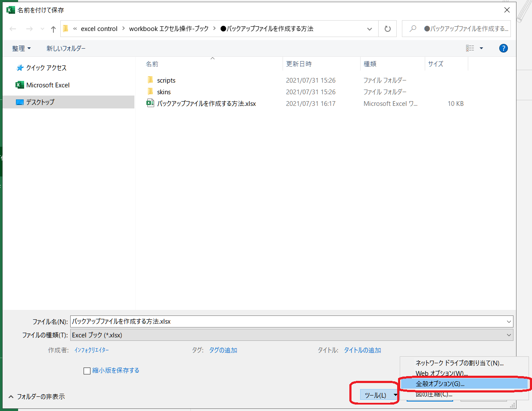Select ネットワーク ドライブの割り当て(N) menu item
The width and height of the screenshot is (532, 411).
point(459,363)
